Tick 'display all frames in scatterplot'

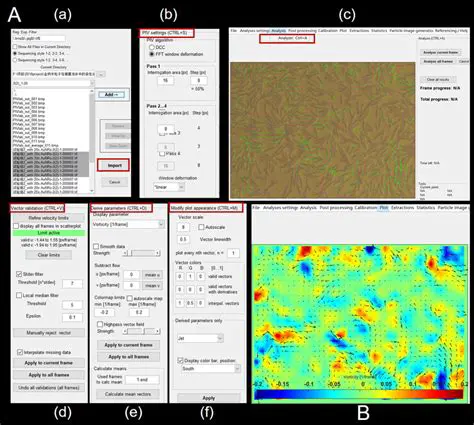pos(16,226)
